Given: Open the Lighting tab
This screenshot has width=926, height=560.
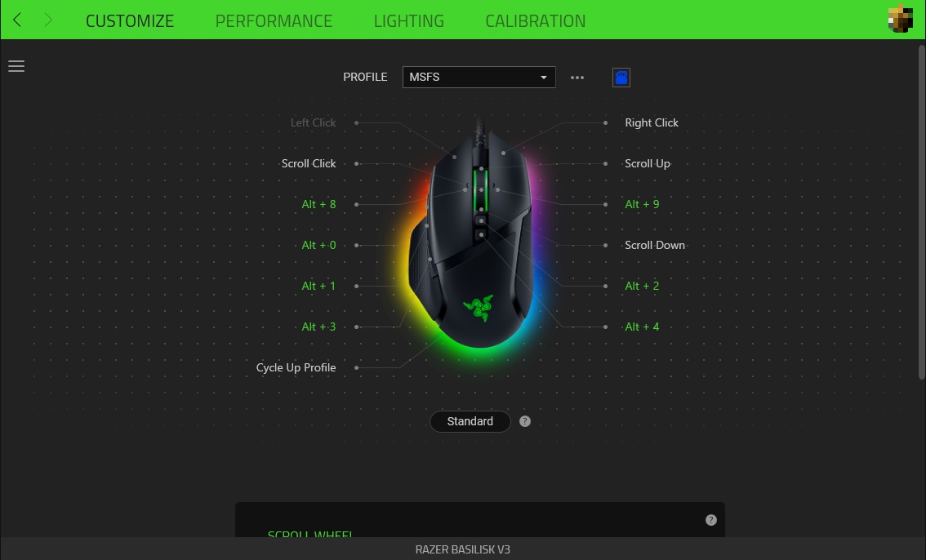Looking at the screenshot, I should (408, 20).
